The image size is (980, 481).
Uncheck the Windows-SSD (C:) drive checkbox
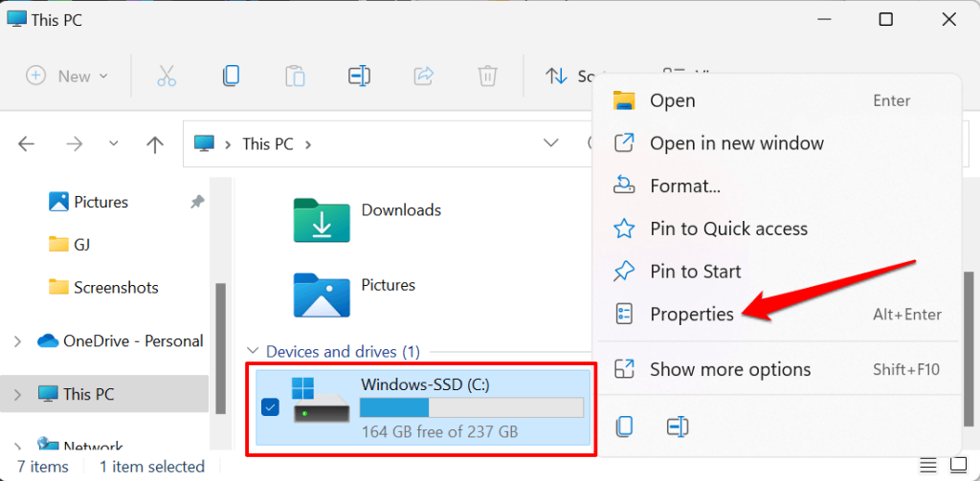click(270, 408)
